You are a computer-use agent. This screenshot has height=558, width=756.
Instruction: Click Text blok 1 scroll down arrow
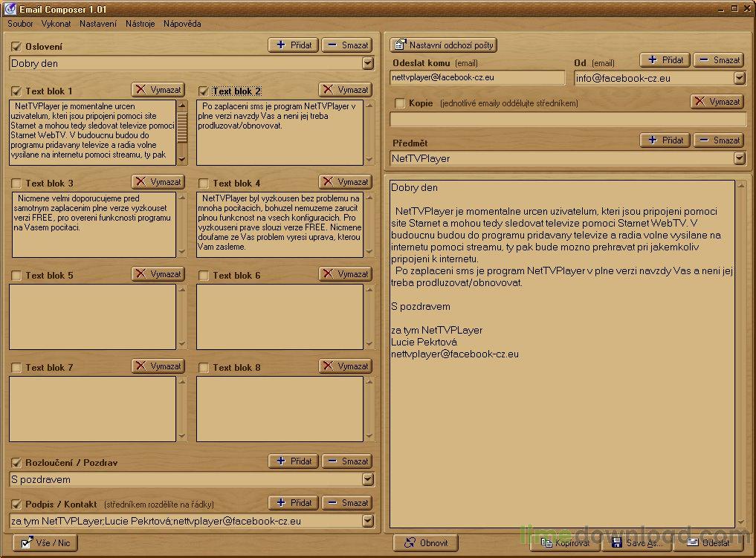182,159
